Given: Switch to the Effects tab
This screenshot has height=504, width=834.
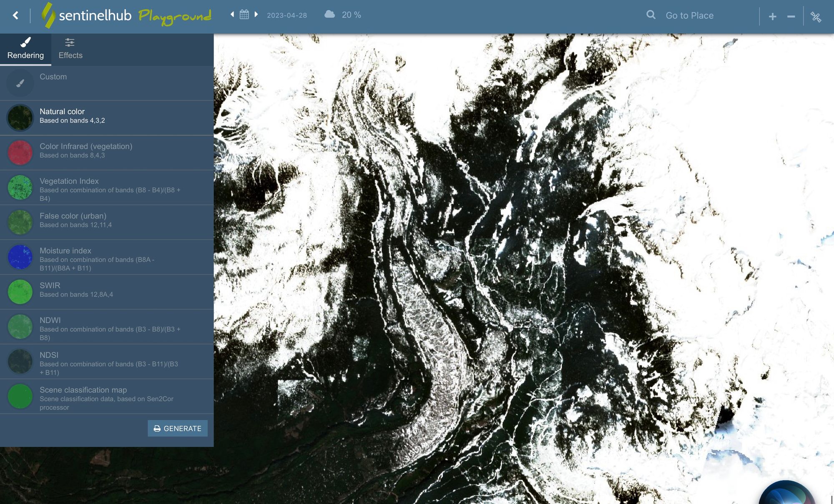Looking at the screenshot, I should pos(70,49).
